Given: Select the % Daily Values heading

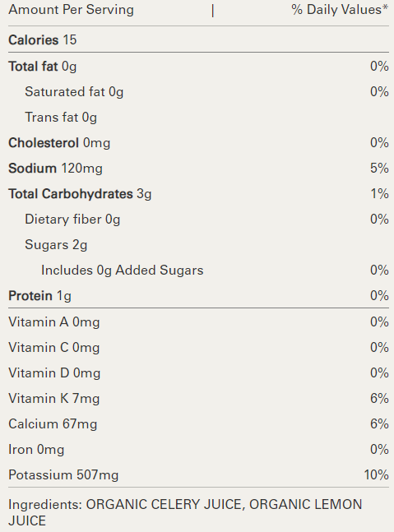Looking at the screenshot, I should pyautogui.click(x=340, y=10).
